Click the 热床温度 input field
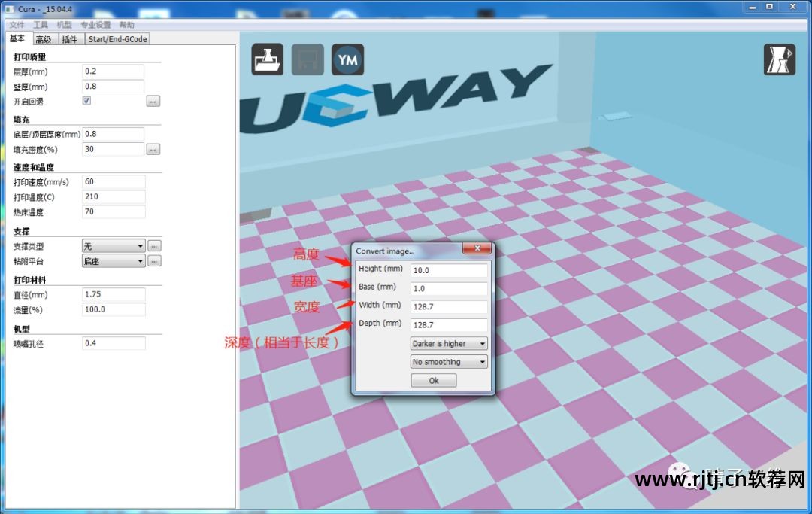 coord(114,212)
